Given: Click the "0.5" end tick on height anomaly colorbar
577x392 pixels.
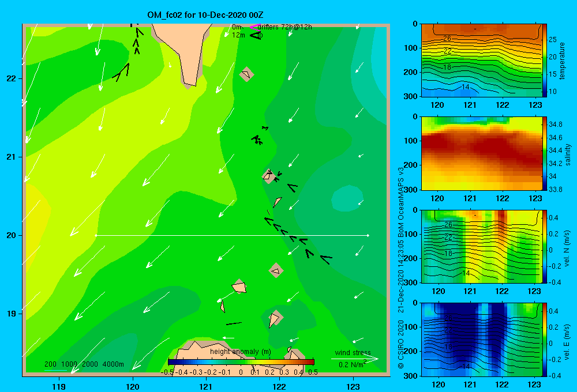Looking at the screenshot, I should (x=313, y=372).
